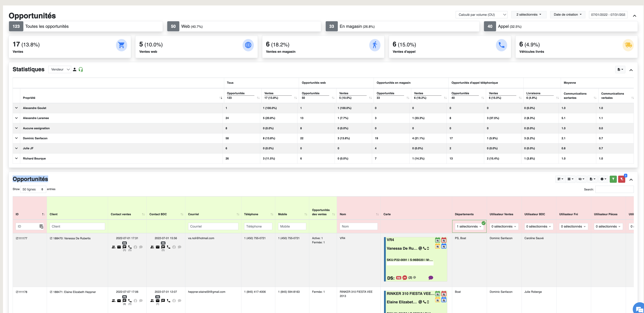
Task: Click the people icon under Contact BDC 2022-07-01 15:56
Action: 152,247
